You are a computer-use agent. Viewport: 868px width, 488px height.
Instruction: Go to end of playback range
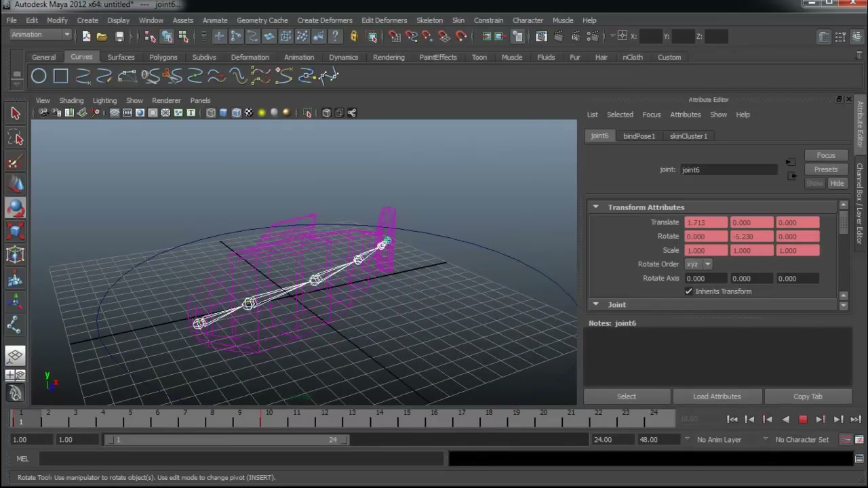pos(856,420)
